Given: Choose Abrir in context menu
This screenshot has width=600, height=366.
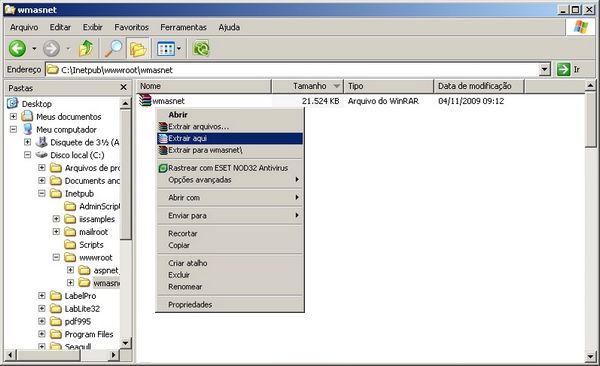Looking at the screenshot, I should [x=230, y=114].
